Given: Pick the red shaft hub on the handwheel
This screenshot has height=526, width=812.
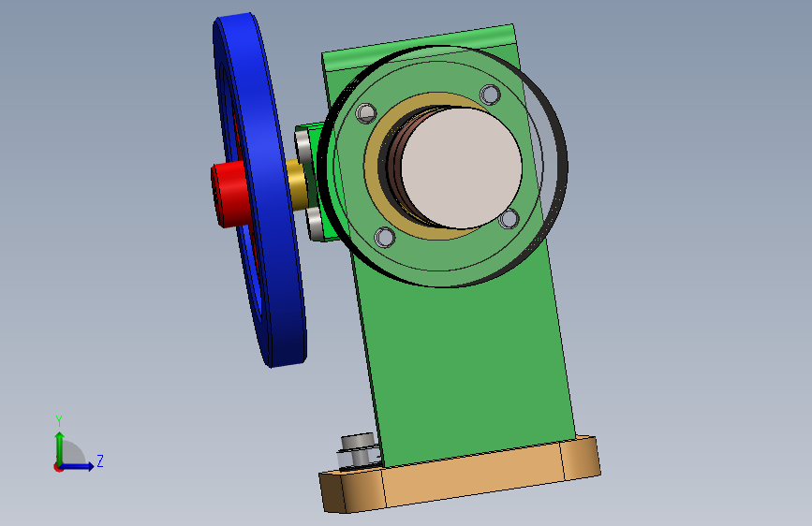Looking at the screenshot, I should coord(229,194).
